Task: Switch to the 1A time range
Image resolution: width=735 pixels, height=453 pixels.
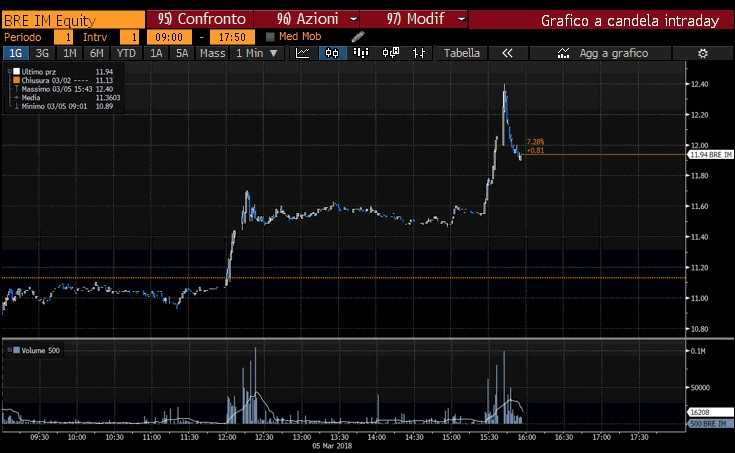Action: (156, 53)
